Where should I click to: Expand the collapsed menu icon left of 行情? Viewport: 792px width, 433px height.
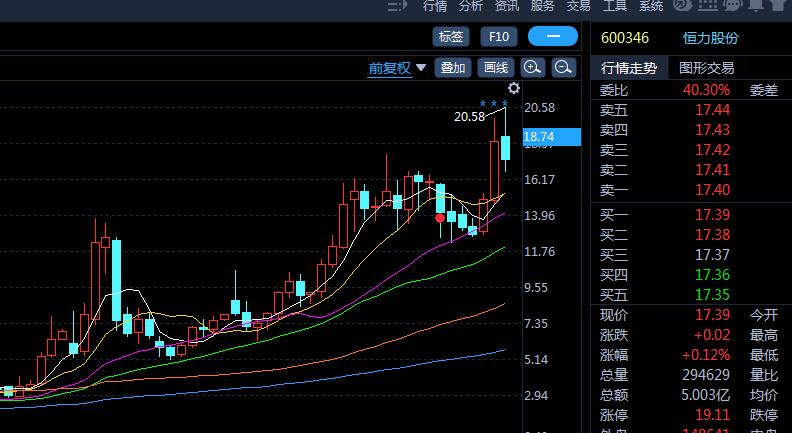coord(398,6)
